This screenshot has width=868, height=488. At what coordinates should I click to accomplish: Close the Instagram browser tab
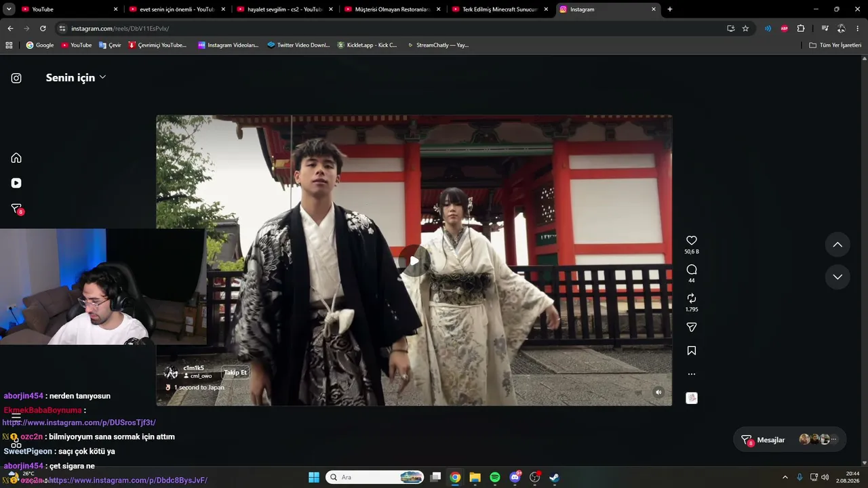point(654,9)
